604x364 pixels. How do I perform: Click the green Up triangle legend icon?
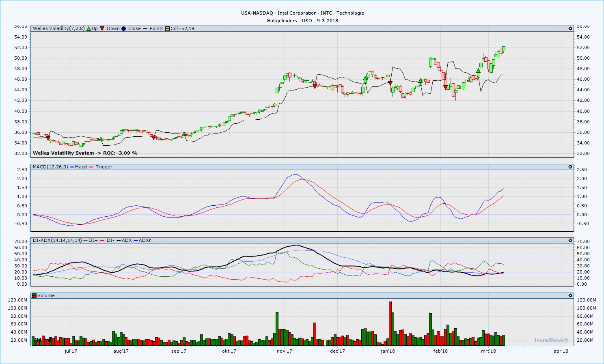[88, 28]
